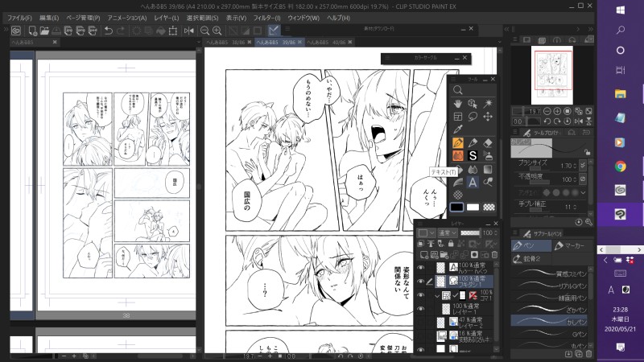The image size is (644, 362).
Task: Select the Zoom magnifier tool in tool palette
Action: pos(457,90)
